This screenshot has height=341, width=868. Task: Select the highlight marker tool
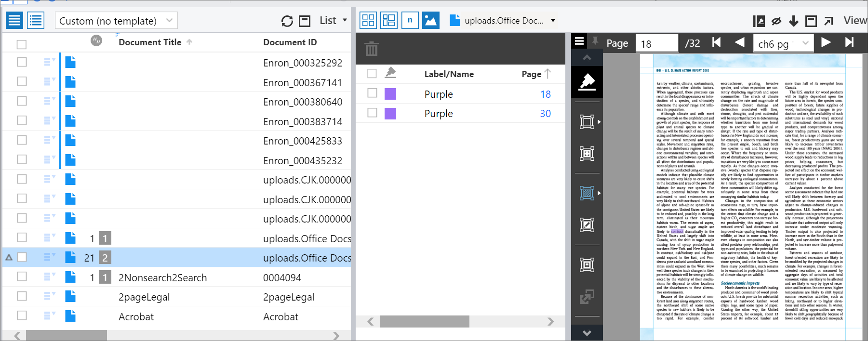(x=587, y=81)
